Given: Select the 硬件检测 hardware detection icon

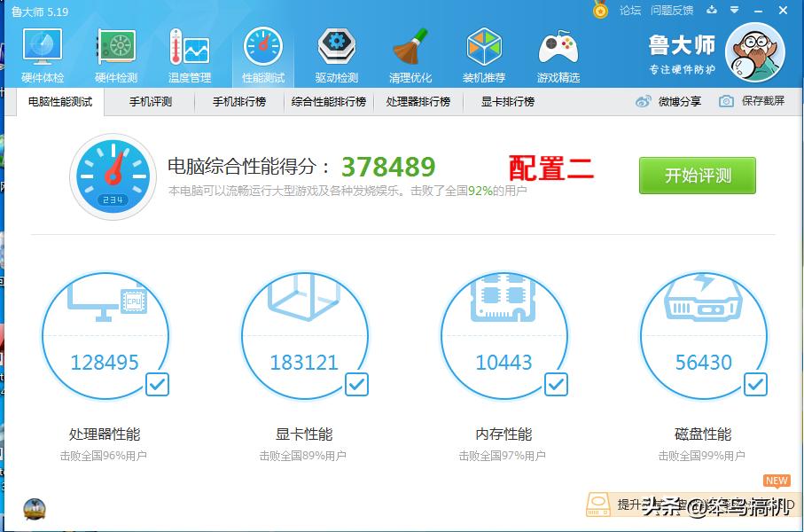Looking at the screenshot, I should (x=115, y=51).
